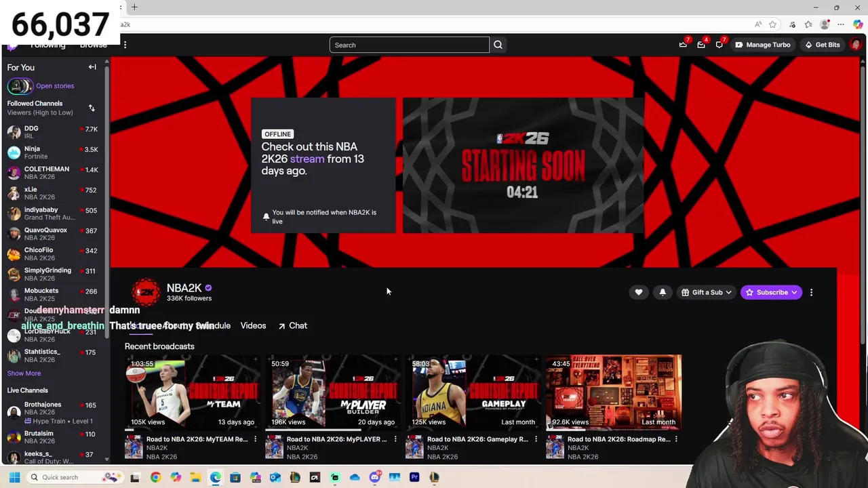Click Road to NBA 2K26: MyTEAM title

(x=197, y=439)
